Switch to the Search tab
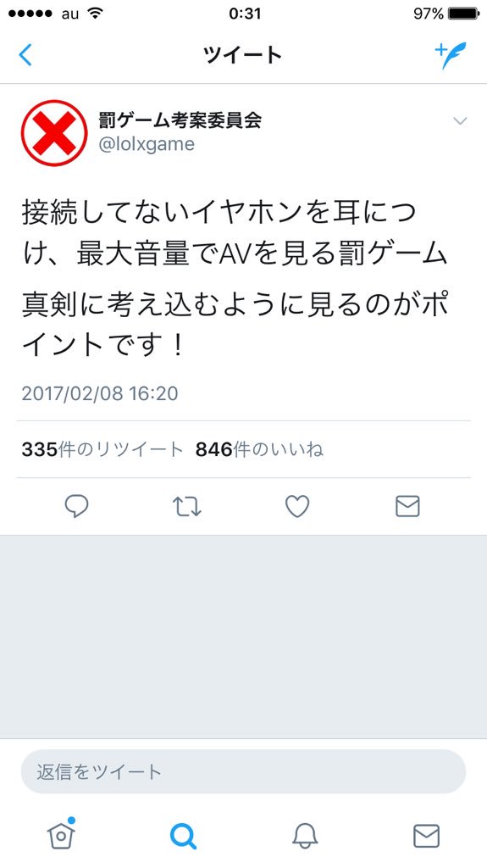Image resolution: width=487 pixels, height=868 pixels. pos(183,836)
